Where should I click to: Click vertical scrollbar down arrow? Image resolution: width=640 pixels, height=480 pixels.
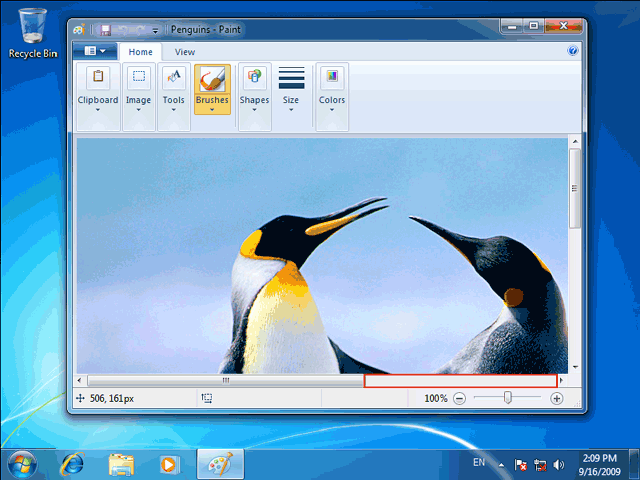pos(575,367)
